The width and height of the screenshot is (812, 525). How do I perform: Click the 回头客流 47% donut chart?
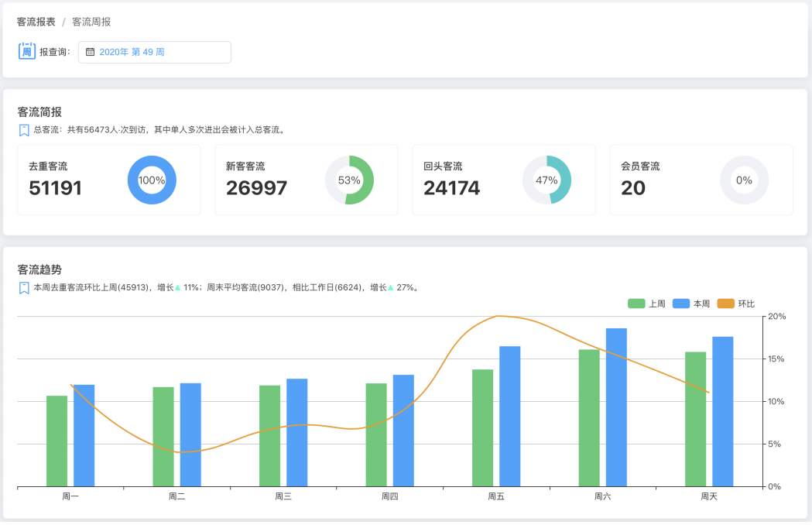[546, 180]
